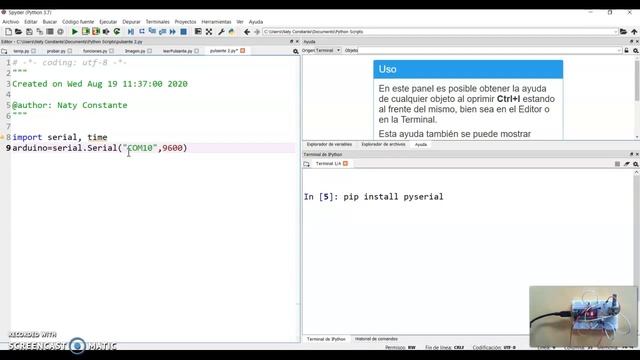Click the Objeto input field
Screen dimensions: 640x360
(x=490, y=50)
